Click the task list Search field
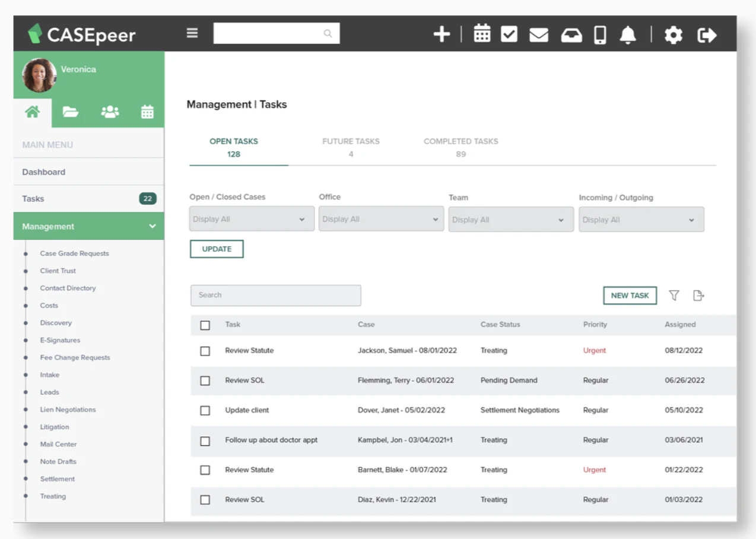The height and width of the screenshot is (539, 756). click(275, 295)
